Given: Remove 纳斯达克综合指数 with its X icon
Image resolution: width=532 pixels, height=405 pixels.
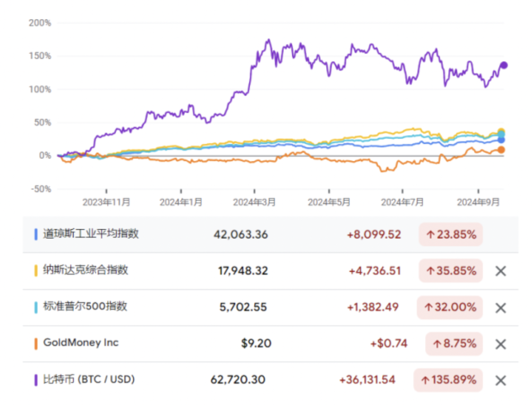Looking at the screenshot, I should point(500,271).
